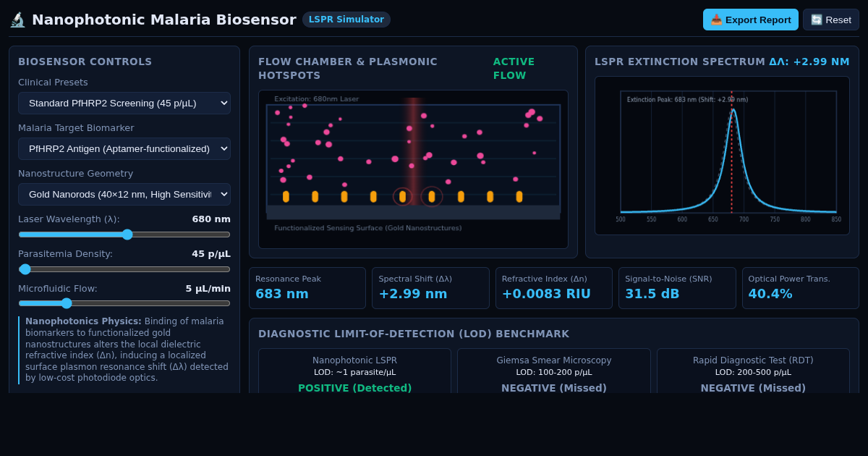Click the Diagnostic Limit-of-Detection Benchmark heading
Screen dimensions: 868x456
414,334
